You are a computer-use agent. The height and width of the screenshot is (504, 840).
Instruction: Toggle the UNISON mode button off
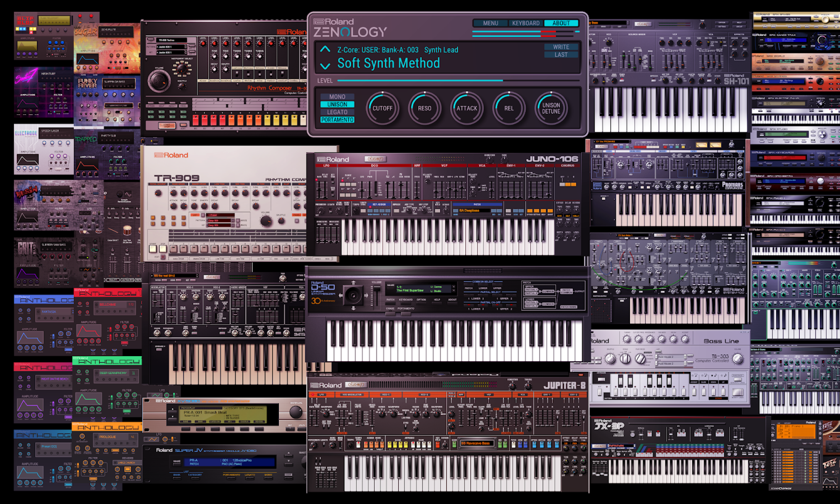point(337,105)
